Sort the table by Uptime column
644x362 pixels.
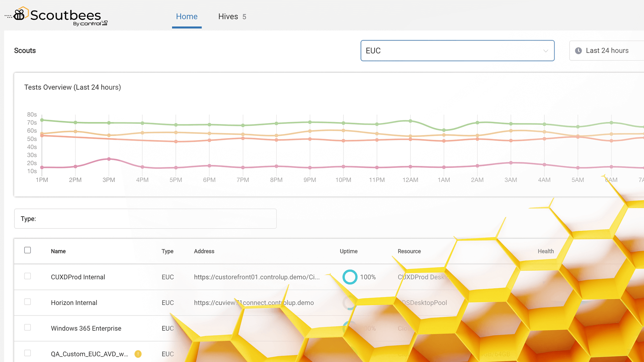[x=348, y=251]
